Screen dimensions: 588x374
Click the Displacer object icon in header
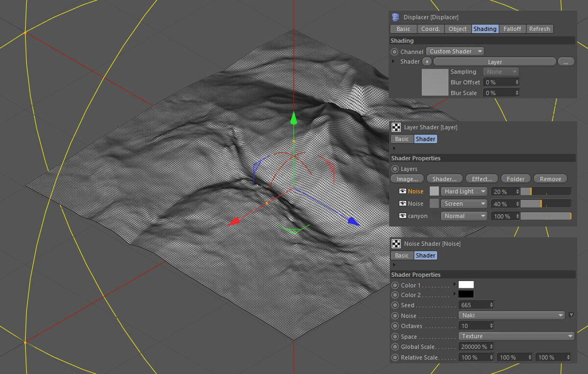[x=396, y=17]
